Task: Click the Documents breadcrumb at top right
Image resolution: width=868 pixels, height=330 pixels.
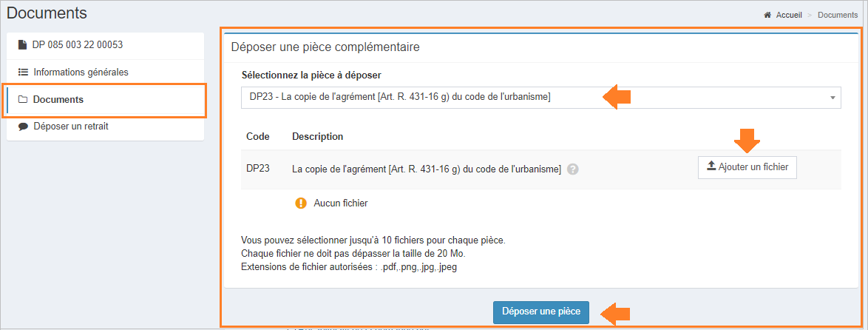Action: click(838, 15)
